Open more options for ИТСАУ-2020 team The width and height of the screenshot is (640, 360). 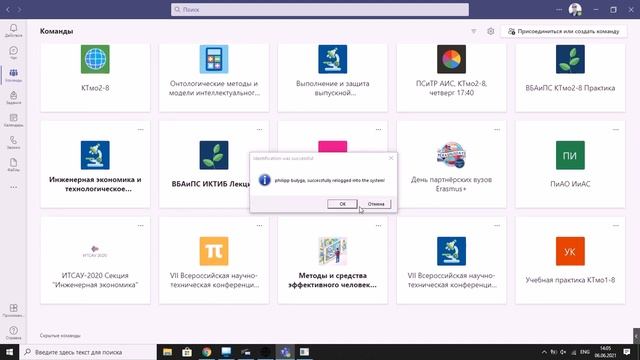click(x=140, y=225)
